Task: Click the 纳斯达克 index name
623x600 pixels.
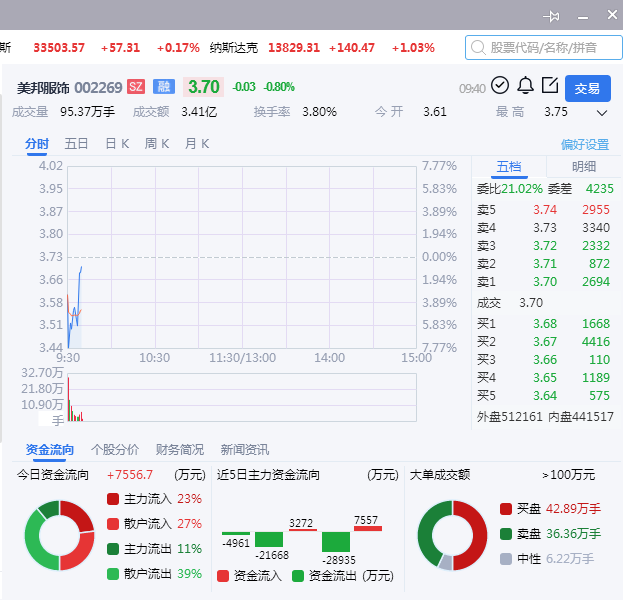Action: click(x=234, y=48)
